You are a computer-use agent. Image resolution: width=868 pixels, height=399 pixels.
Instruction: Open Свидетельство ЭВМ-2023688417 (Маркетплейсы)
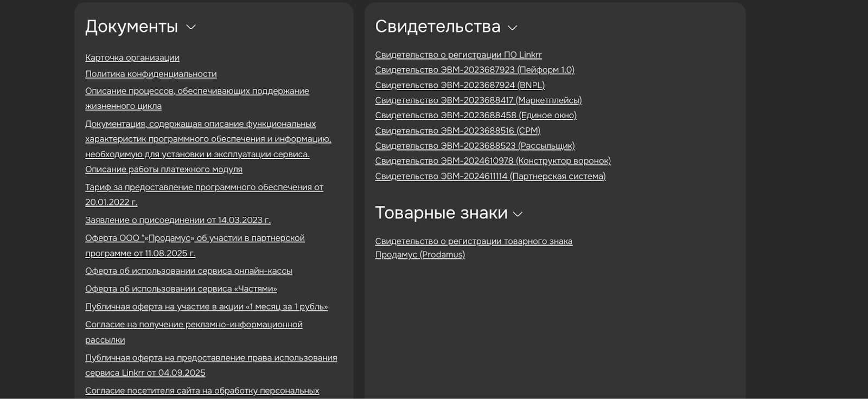click(478, 100)
